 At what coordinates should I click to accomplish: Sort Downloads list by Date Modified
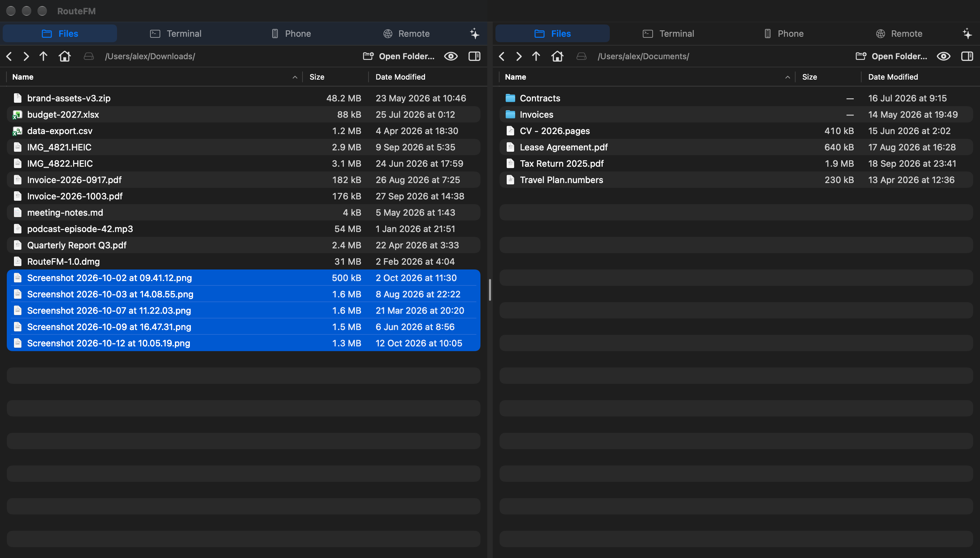(x=426, y=77)
